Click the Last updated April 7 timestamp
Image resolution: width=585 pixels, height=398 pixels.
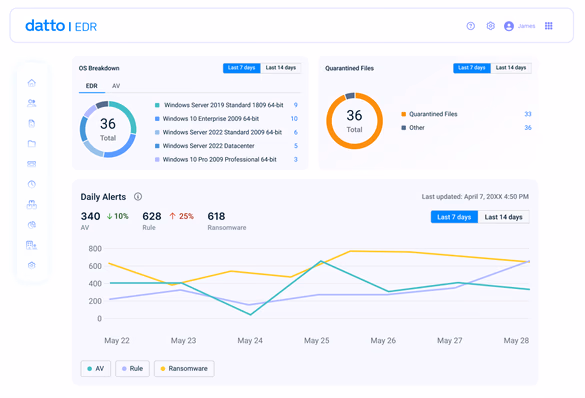click(x=475, y=197)
